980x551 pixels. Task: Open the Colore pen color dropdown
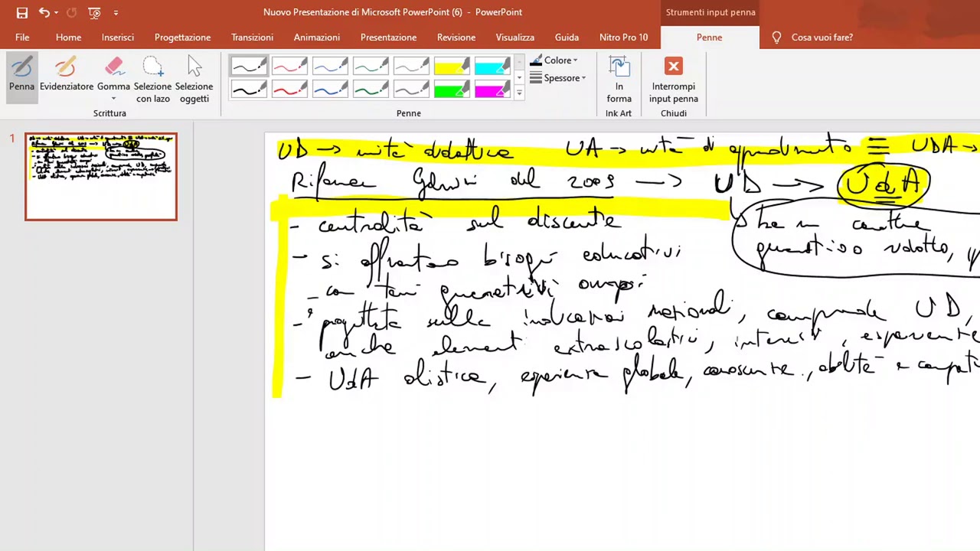[x=554, y=60]
